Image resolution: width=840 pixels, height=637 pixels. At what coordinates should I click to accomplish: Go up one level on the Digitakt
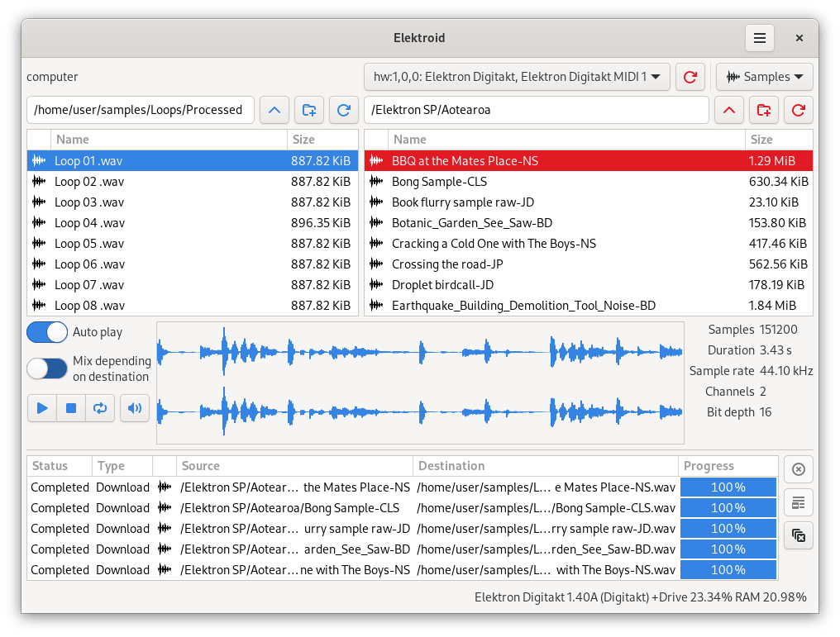click(728, 109)
